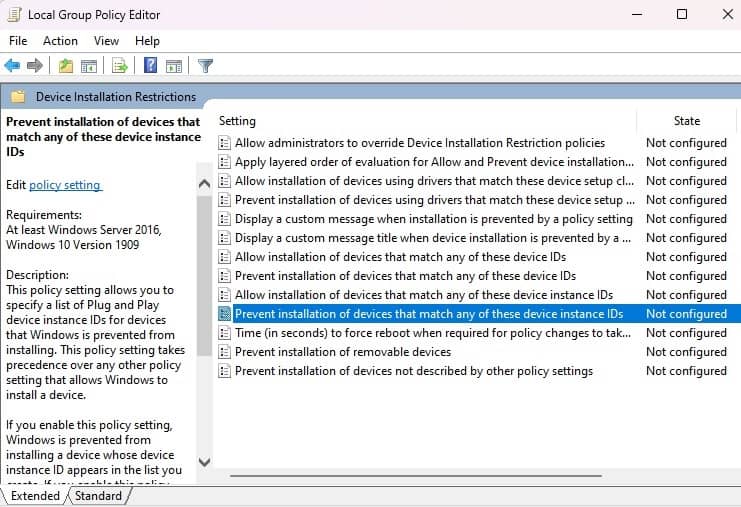Sort by the State column header
This screenshot has height=507, width=741.
coord(687,121)
